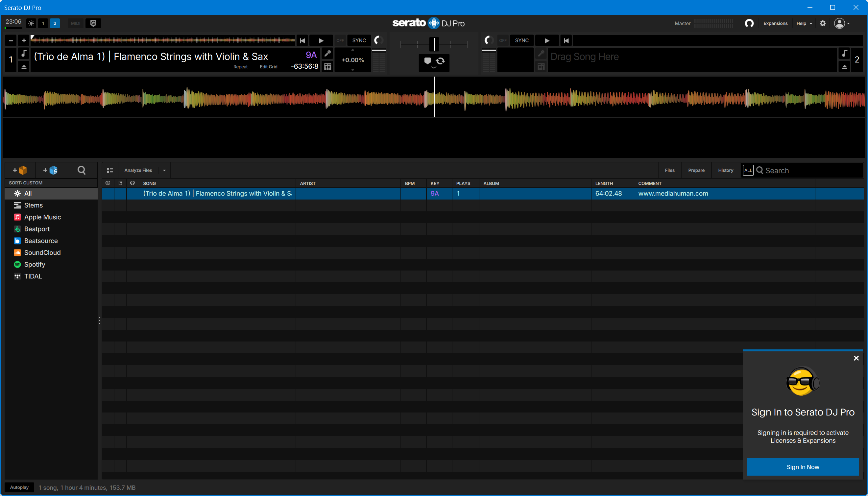Open the Help dropdown menu
This screenshot has height=496, width=868.
click(804, 24)
